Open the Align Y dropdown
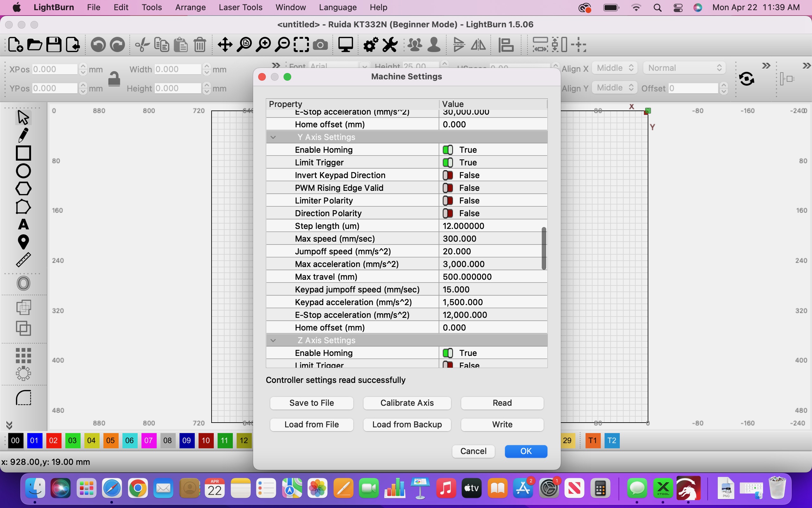This screenshot has width=812, height=508. [614, 88]
